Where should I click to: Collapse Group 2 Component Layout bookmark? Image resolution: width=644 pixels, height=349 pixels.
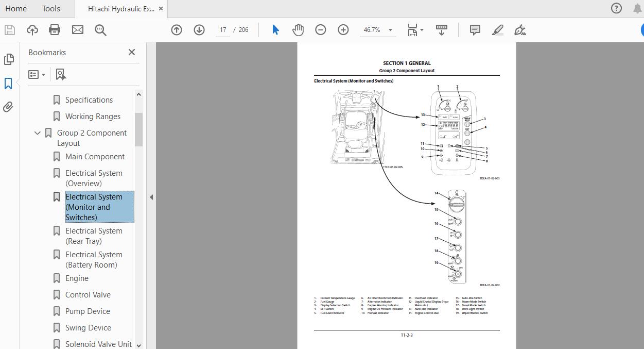coord(37,133)
